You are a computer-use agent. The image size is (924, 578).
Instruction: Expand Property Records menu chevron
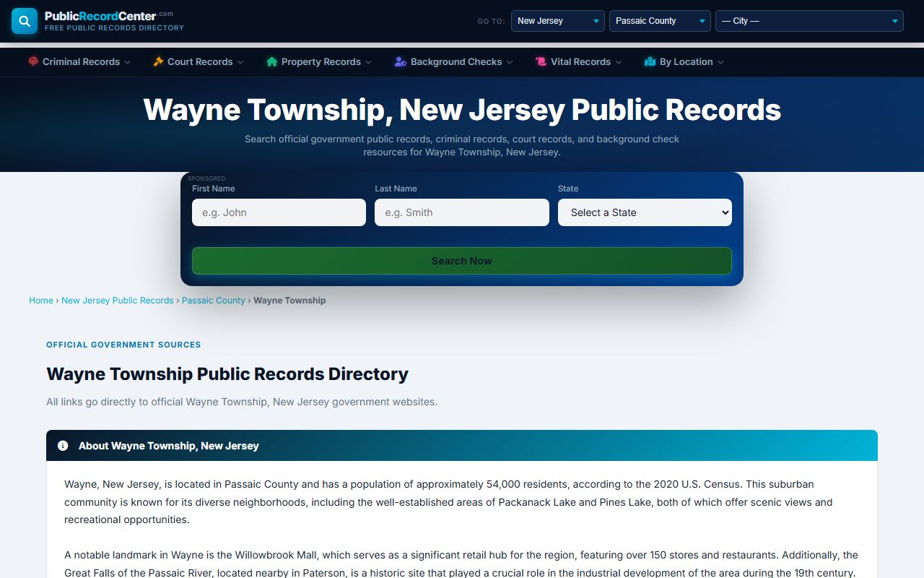click(x=368, y=62)
